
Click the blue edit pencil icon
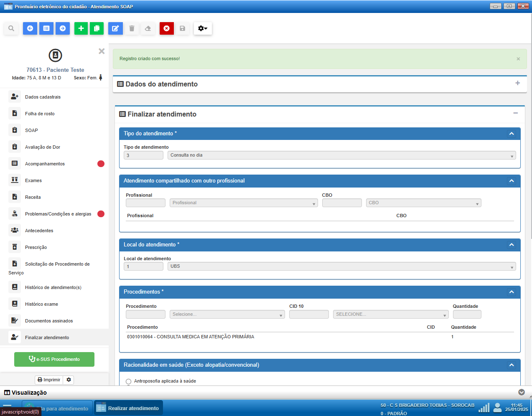(x=115, y=28)
